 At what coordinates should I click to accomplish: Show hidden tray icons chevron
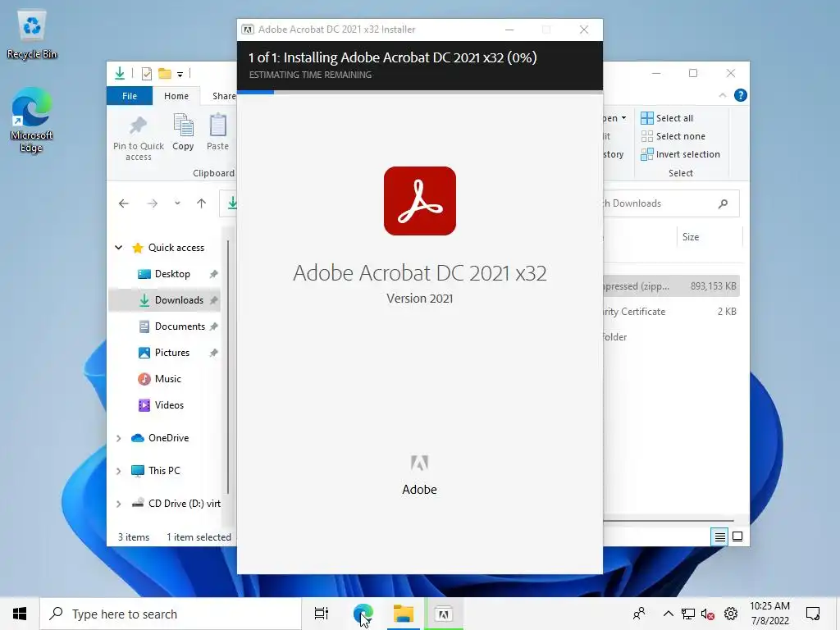[668, 614]
